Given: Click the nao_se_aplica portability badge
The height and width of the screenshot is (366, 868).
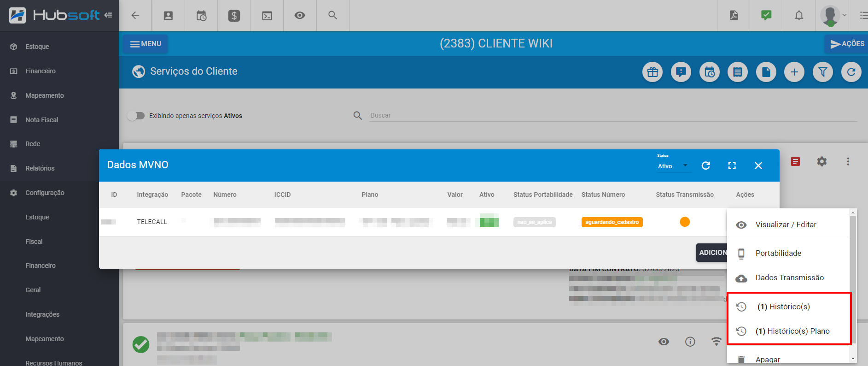Looking at the screenshot, I should (x=535, y=222).
